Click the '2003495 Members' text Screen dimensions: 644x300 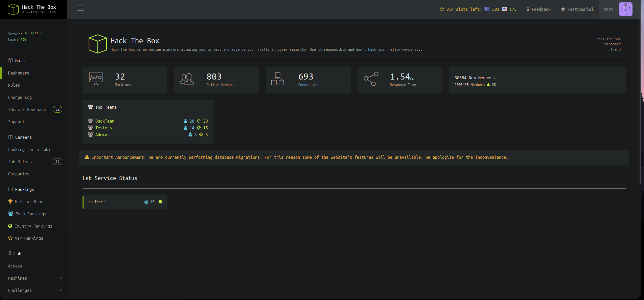(x=469, y=85)
